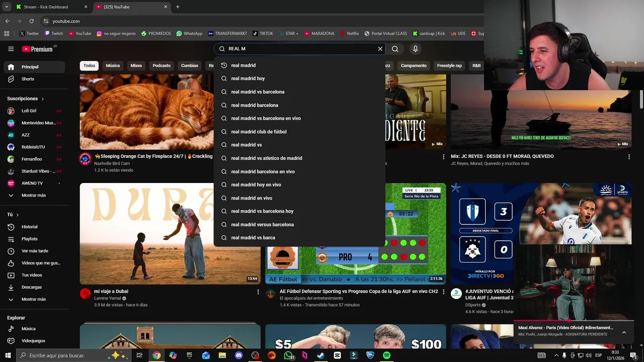
Task: Open Shorts in the sidebar
Action: click(34, 79)
